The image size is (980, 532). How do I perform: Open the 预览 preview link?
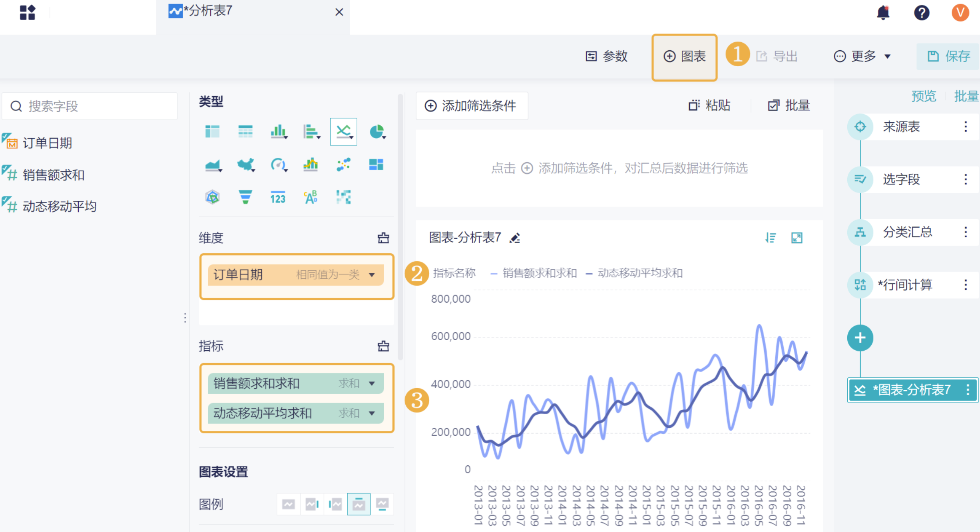pos(923,96)
